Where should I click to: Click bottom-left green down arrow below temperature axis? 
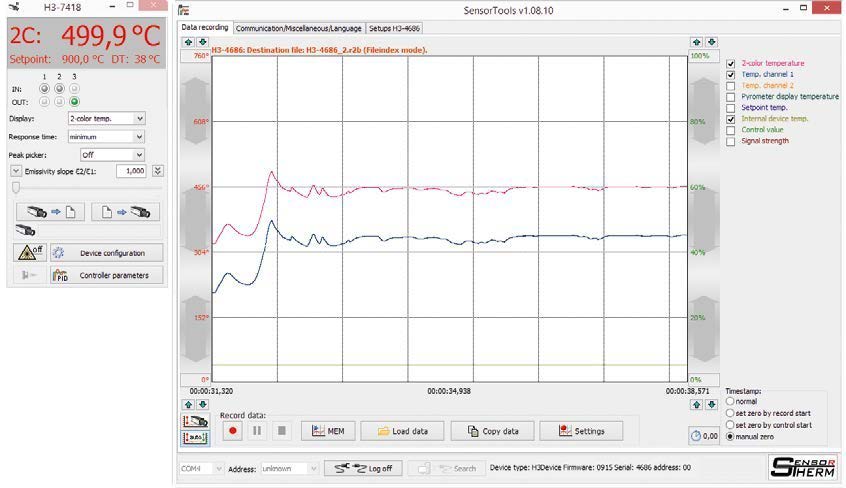tap(202, 404)
